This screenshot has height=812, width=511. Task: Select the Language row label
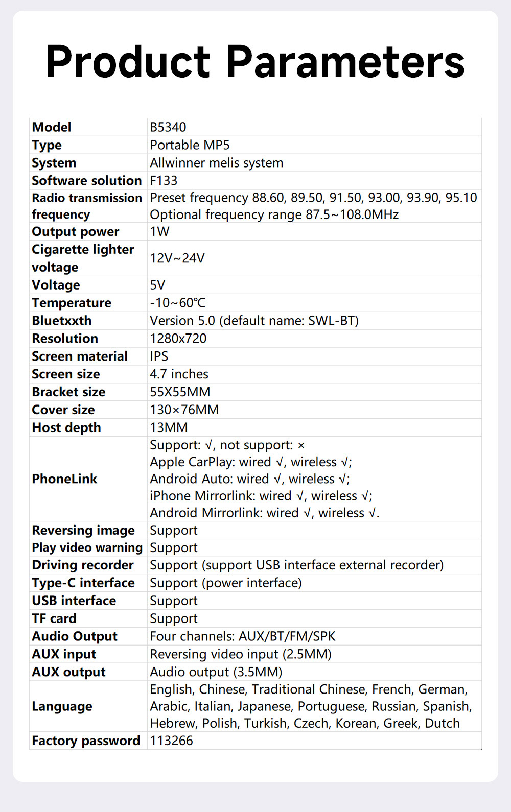(x=62, y=707)
